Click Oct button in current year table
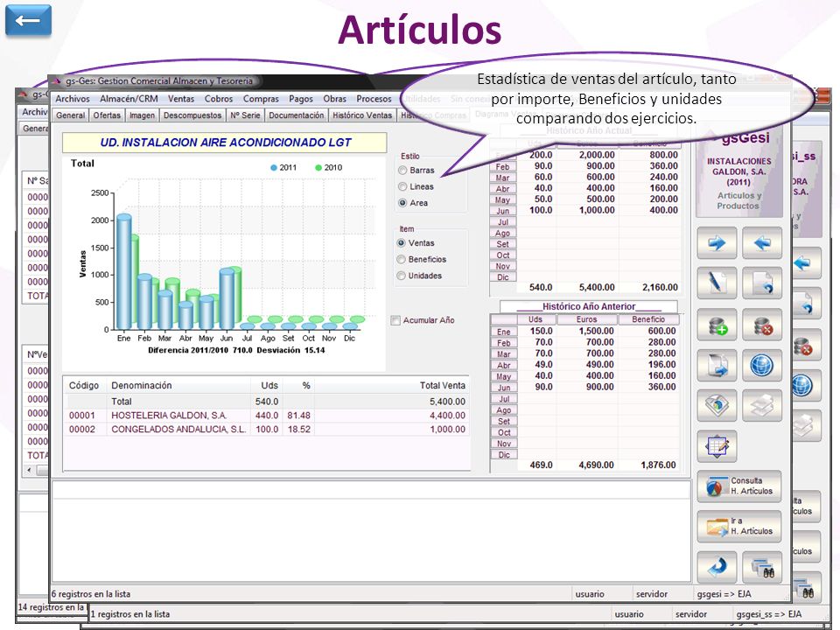The height and width of the screenshot is (630, 840). click(x=502, y=255)
